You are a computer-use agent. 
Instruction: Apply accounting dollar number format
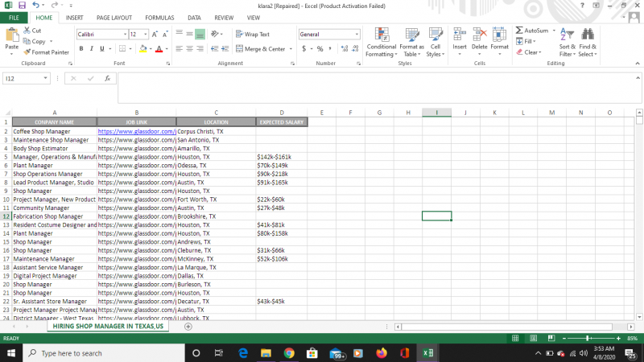pos(304,49)
